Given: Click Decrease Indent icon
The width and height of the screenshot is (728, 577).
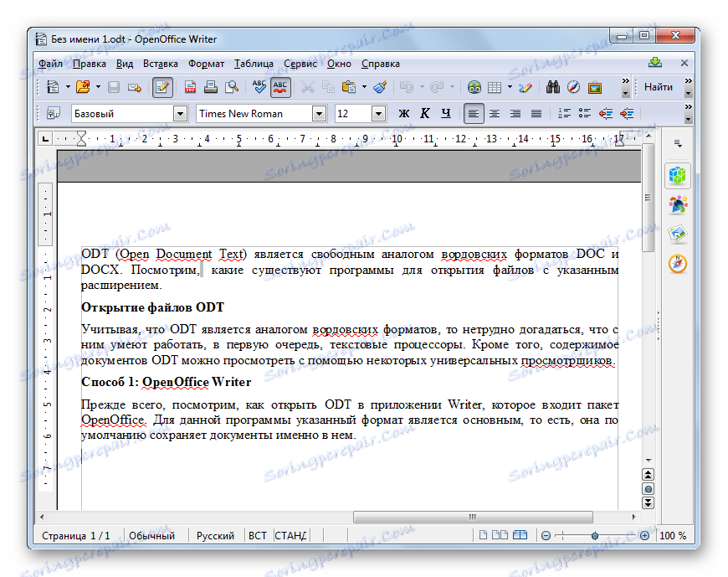Looking at the screenshot, I should pyautogui.click(x=606, y=113).
